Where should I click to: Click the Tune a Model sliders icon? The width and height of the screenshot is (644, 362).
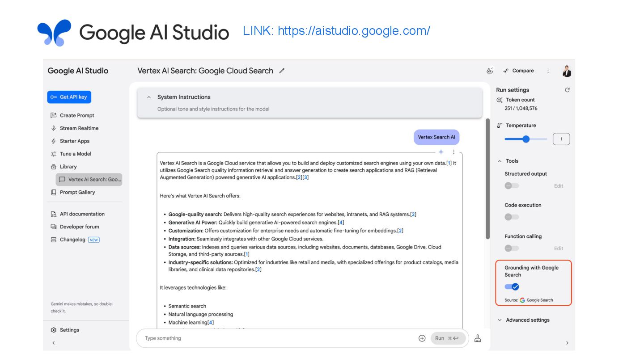[54, 154]
